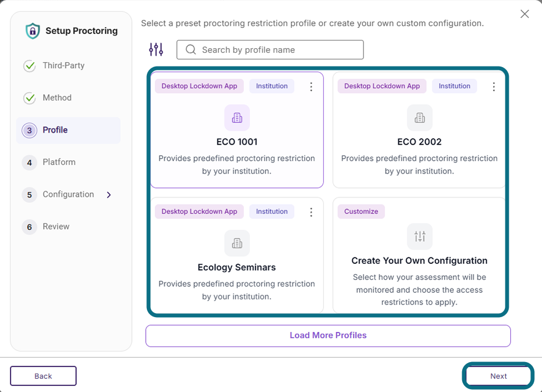Click the Institution tag on Ecology Seminars
Image resolution: width=542 pixels, height=392 pixels.
click(x=272, y=212)
